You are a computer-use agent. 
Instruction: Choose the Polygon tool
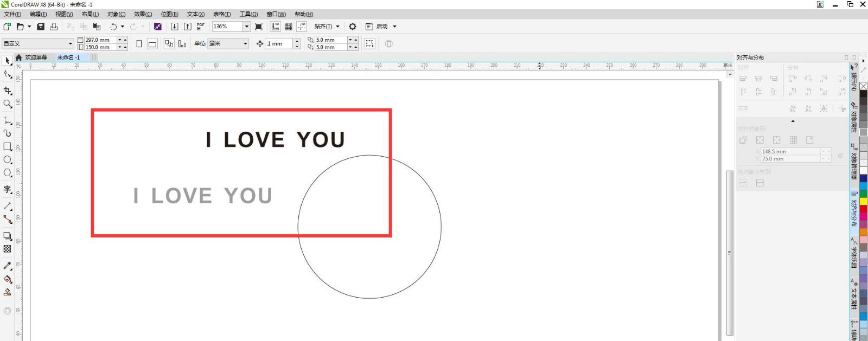click(8, 173)
